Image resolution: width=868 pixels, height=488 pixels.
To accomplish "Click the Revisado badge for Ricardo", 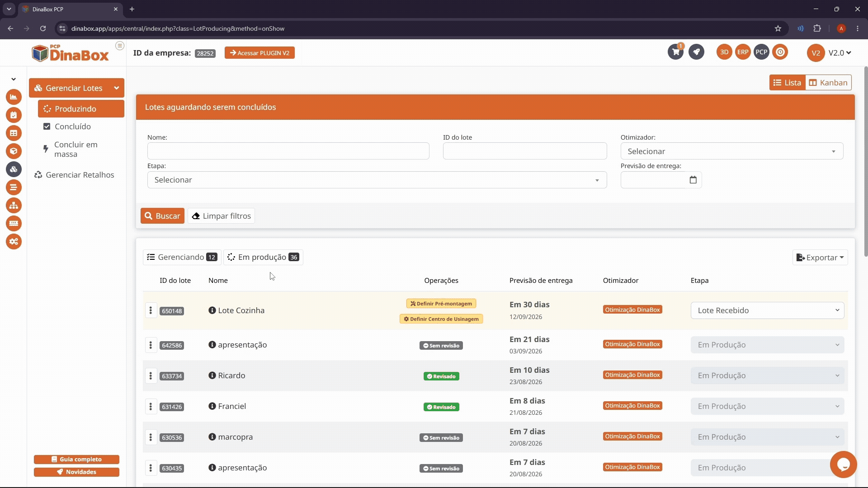I will [441, 376].
